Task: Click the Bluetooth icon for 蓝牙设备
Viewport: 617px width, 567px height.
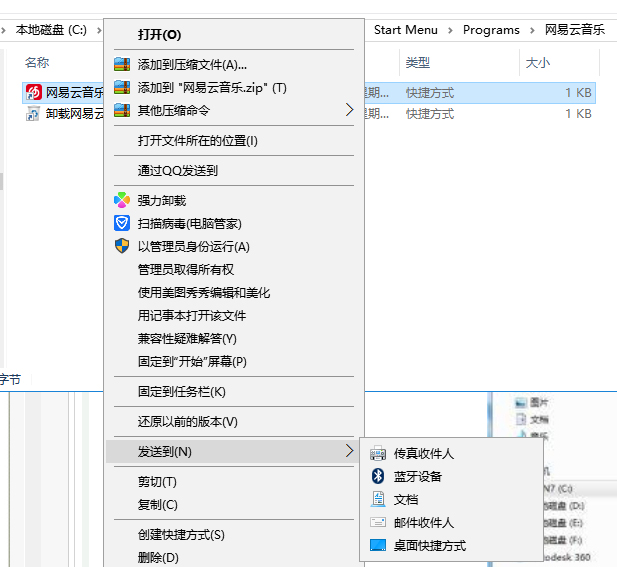Action: [x=378, y=476]
